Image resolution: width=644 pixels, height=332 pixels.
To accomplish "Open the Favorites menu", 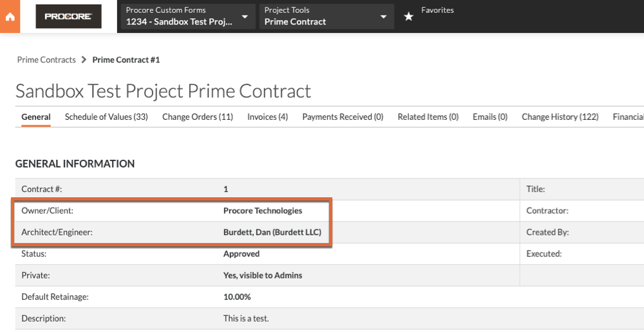I will 437,10.
